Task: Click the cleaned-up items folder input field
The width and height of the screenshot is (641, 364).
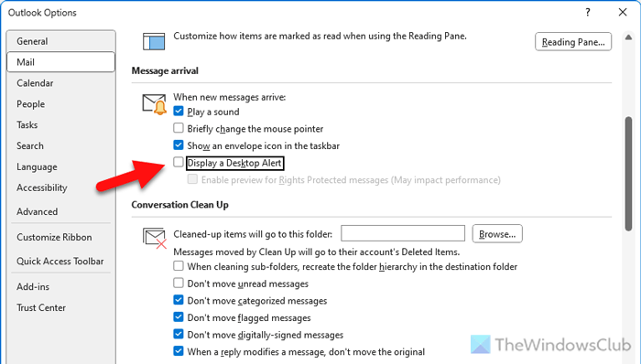Action: pyautogui.click(x=403, y=233)
